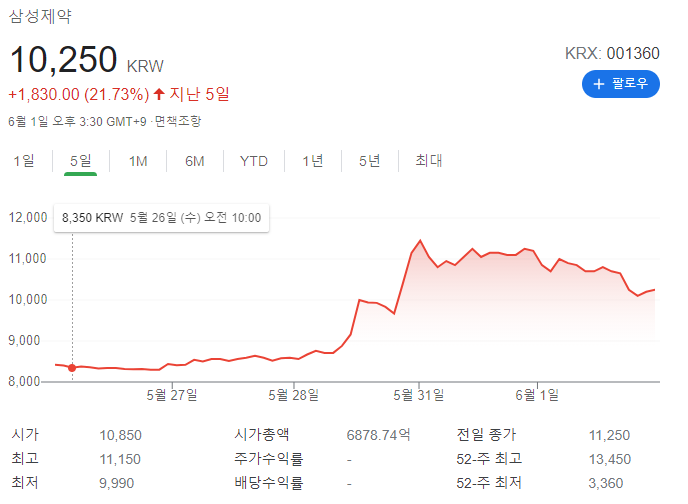
Task: Click the 8,350 KRW tooltip box
Action: [161, 218]
